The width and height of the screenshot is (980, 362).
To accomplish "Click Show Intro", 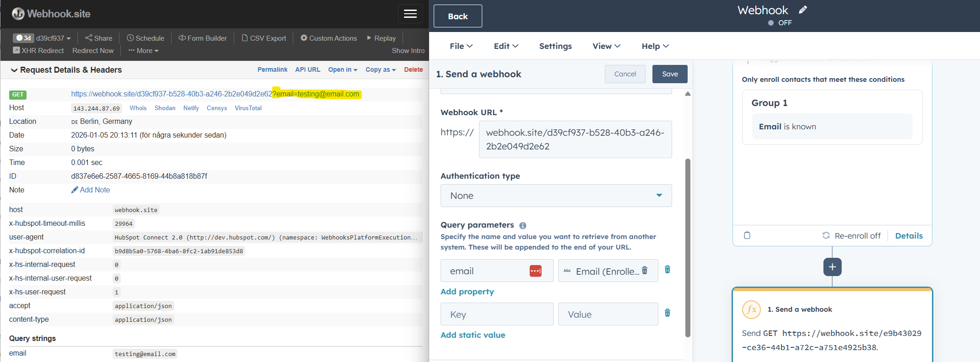I will 408,51.
